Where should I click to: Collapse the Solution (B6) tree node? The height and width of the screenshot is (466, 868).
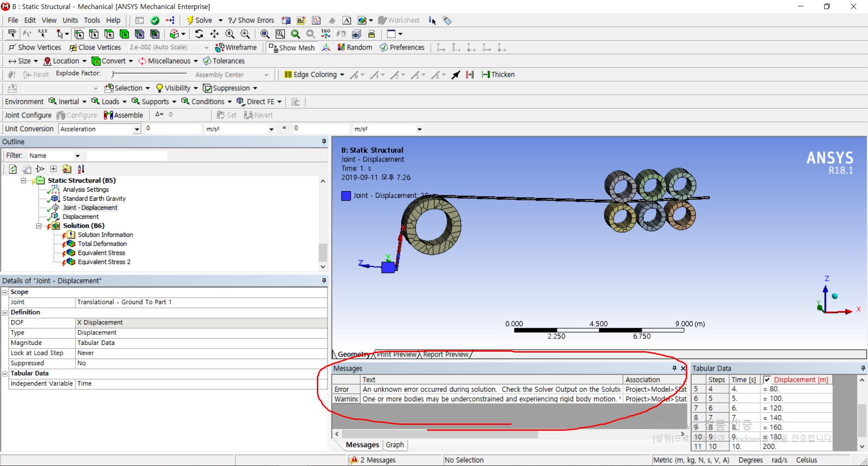tap(38, 226)
